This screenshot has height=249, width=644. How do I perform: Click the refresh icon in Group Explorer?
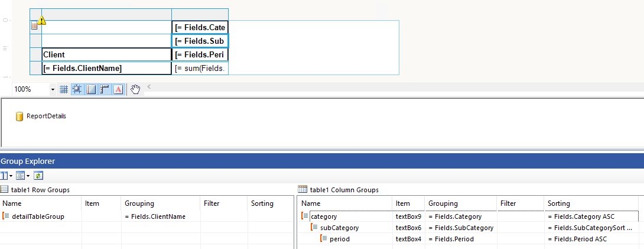tap(38, 176)
